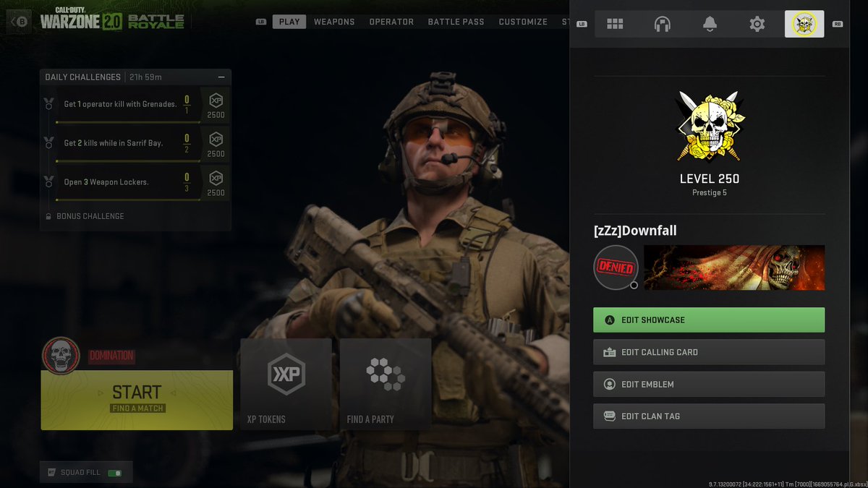Click the emblem icon on Edit Emblem
The image size is (868, 488).
[609, 385]
